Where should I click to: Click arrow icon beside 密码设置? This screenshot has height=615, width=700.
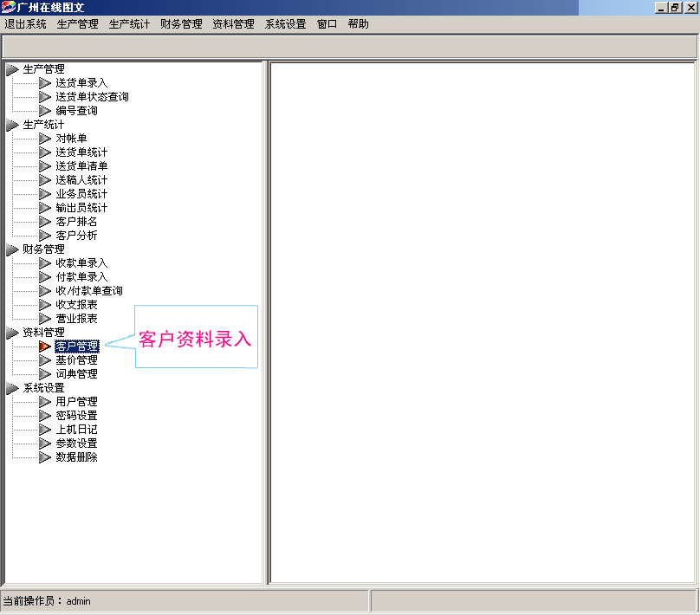pos(45,415)
